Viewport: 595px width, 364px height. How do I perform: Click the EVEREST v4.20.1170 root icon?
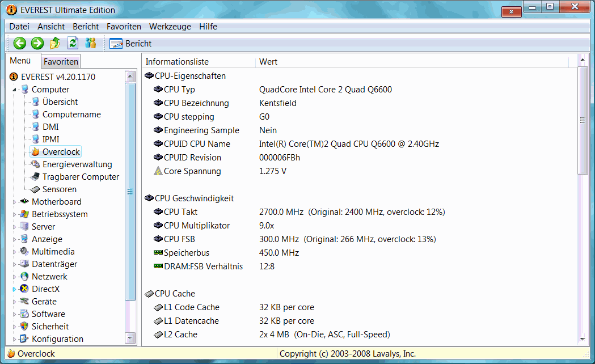[x=14, y=77]
